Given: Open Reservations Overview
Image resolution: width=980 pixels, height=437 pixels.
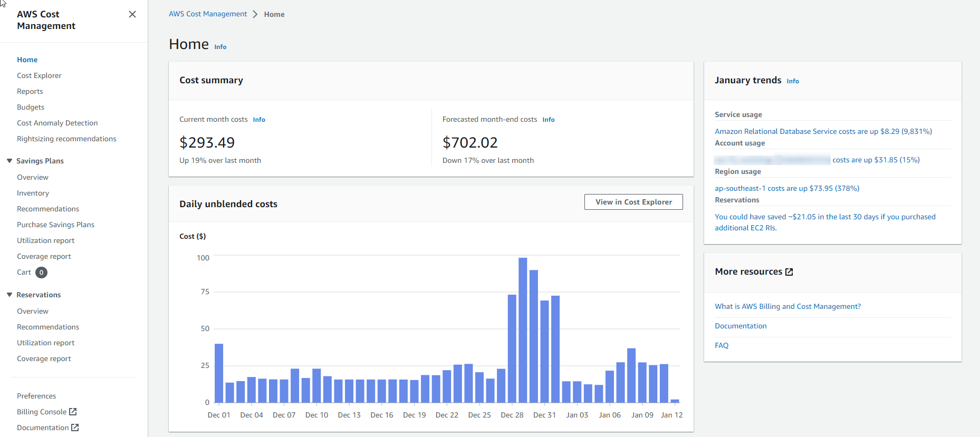Looking at the screenshot, I should (33, 311).
